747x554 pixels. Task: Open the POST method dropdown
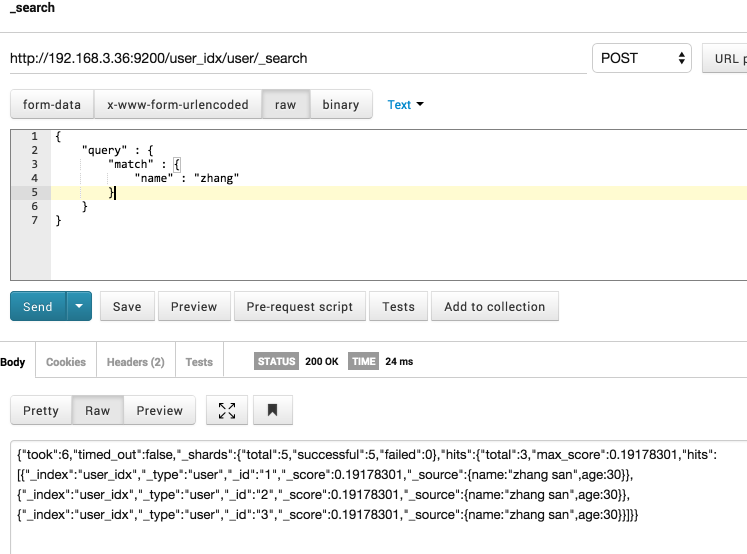click(x=642, y=58)
